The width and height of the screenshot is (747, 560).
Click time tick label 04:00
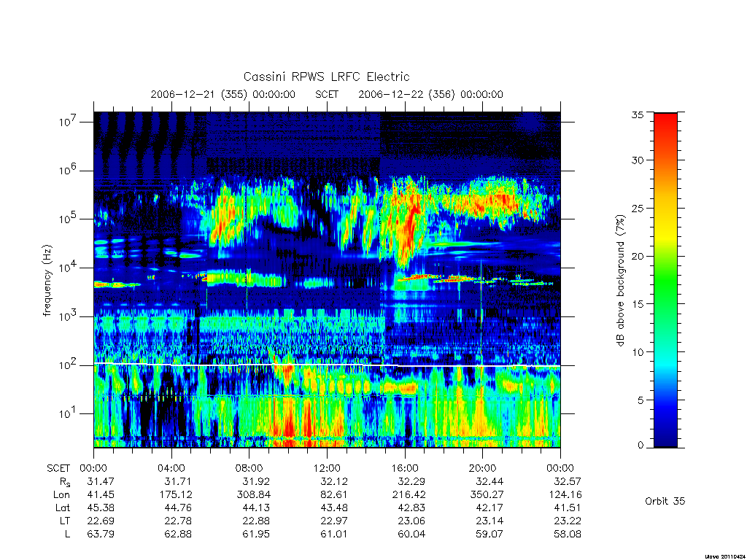(171, 469)
